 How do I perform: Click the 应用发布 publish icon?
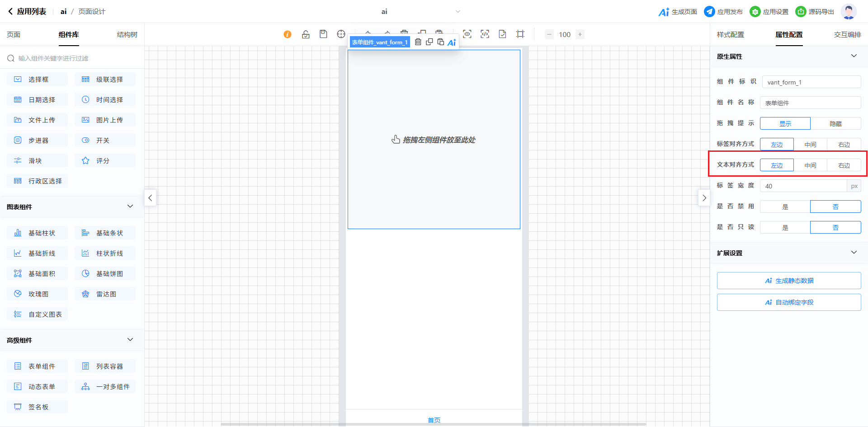tap(709, 12)
